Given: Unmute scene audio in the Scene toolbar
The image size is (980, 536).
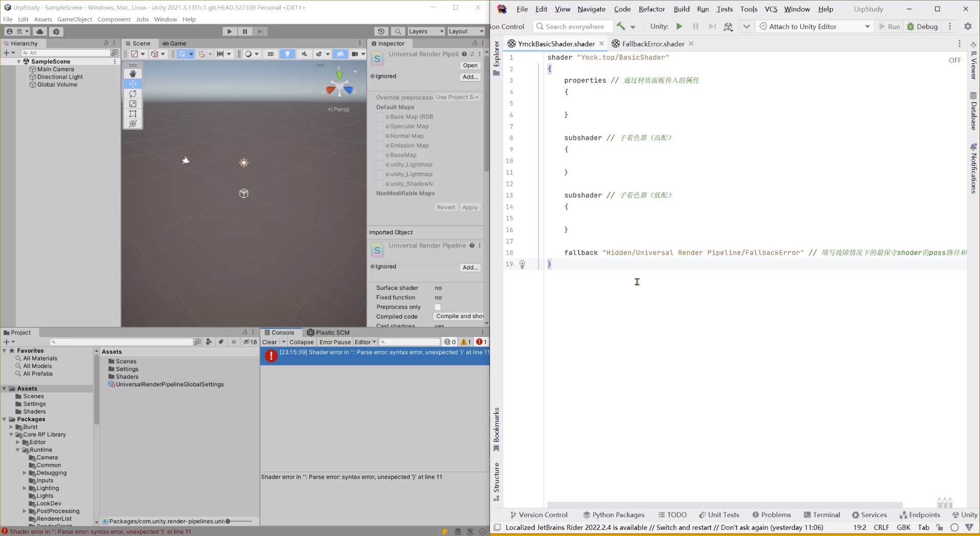Looking at the screenshot, I should click(x=305, y=54).
